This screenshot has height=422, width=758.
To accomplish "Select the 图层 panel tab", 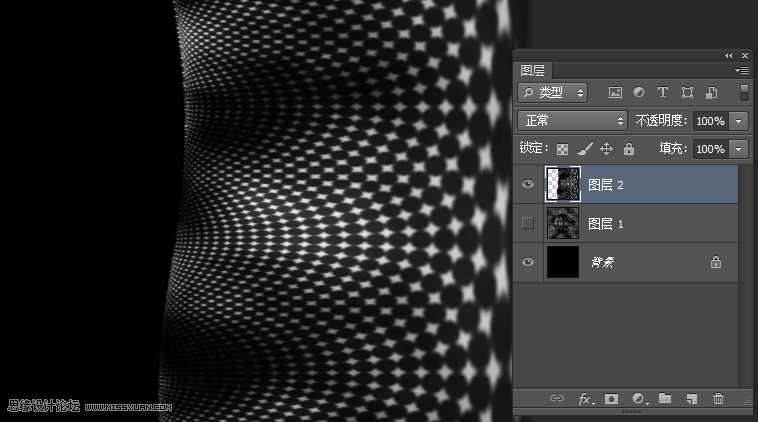I will [533, 70].
